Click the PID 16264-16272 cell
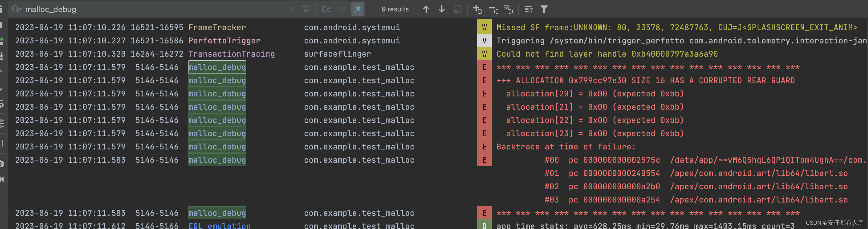The width and height of the screenshot is (868, 229). coord(157,54)
